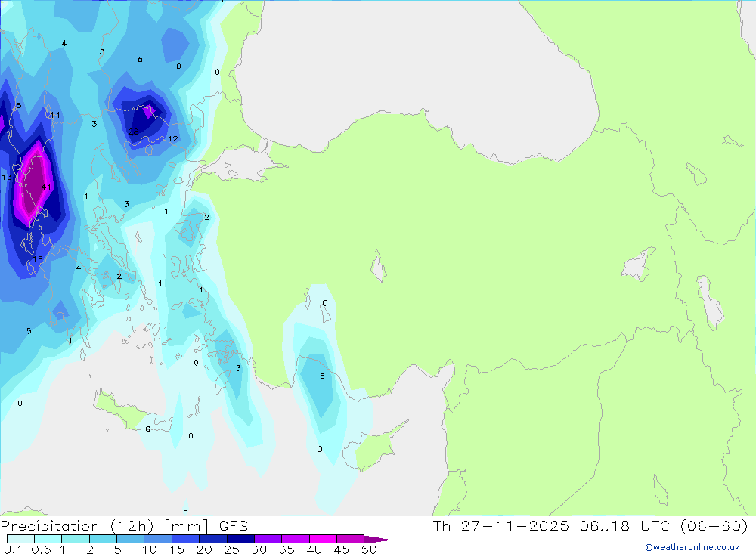Click the legend label '25'
This screenshot has width=756, height=554.
(x=231, y=549)
